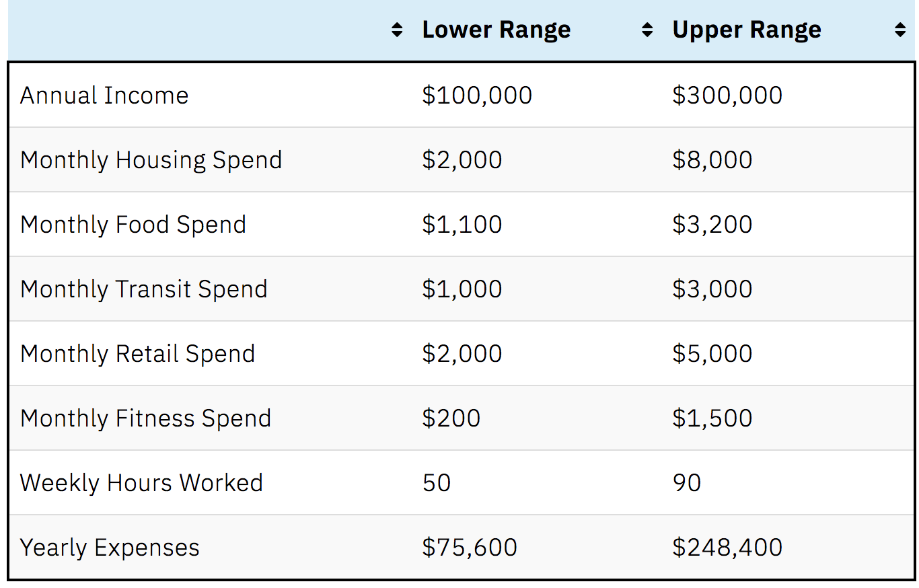
Task: Click the $1,100 lower food value
Action: 462,225
